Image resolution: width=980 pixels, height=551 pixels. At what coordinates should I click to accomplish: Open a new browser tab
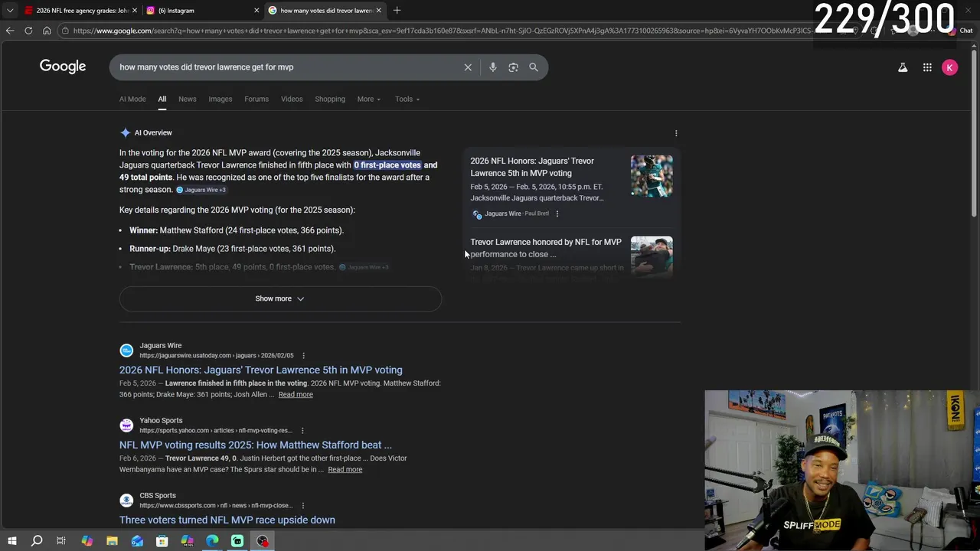coord(397,11)
